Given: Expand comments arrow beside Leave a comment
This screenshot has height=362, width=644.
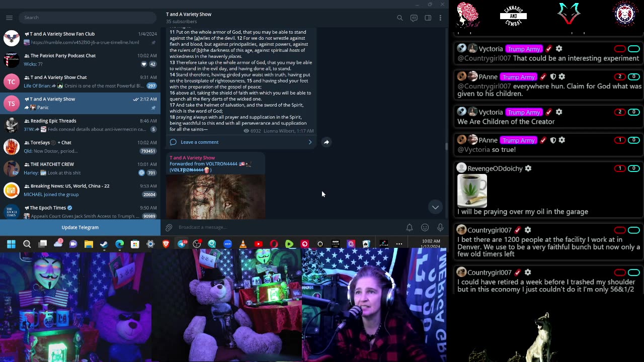Looking at the screenshot, I should click(x=310, y=142).
